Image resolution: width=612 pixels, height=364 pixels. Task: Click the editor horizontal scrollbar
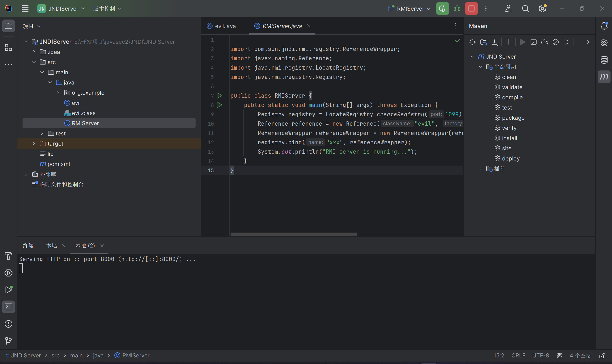point(294,234)
